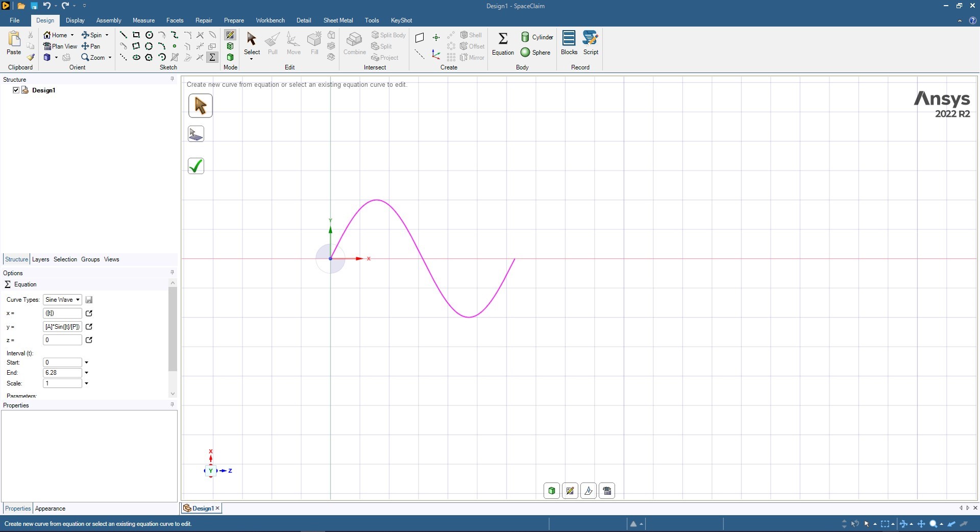This screenshot has height=532, width=980.
Task: Open the Blocks recording panel
Action: pos(569,43)
